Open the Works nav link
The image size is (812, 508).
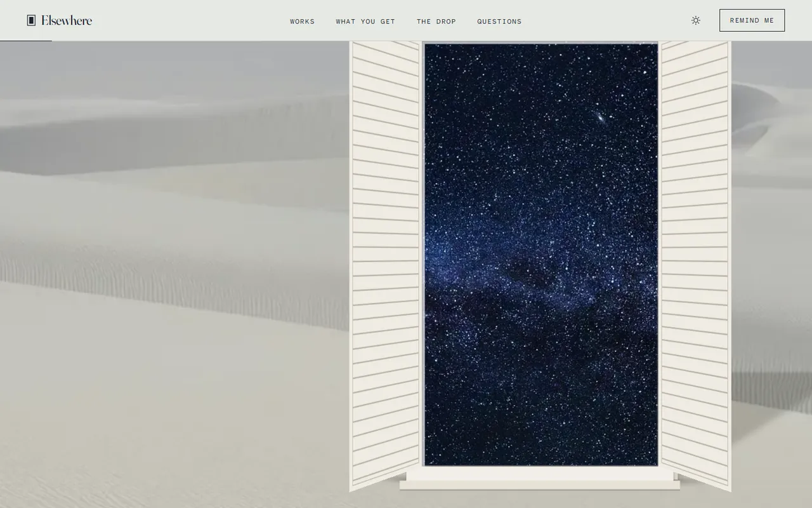click(x=303, y=22)
